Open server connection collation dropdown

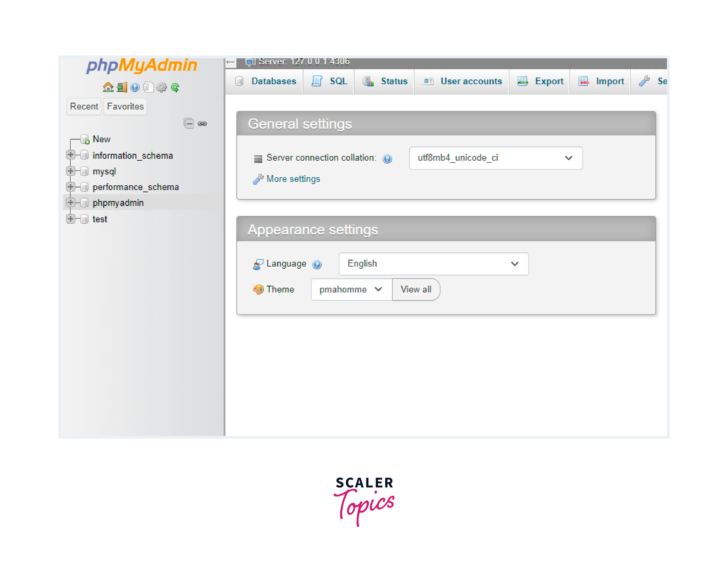click(496, 158)
